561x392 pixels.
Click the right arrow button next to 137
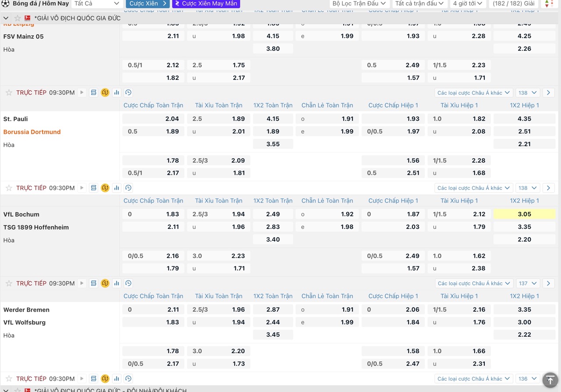click(548, 283)
